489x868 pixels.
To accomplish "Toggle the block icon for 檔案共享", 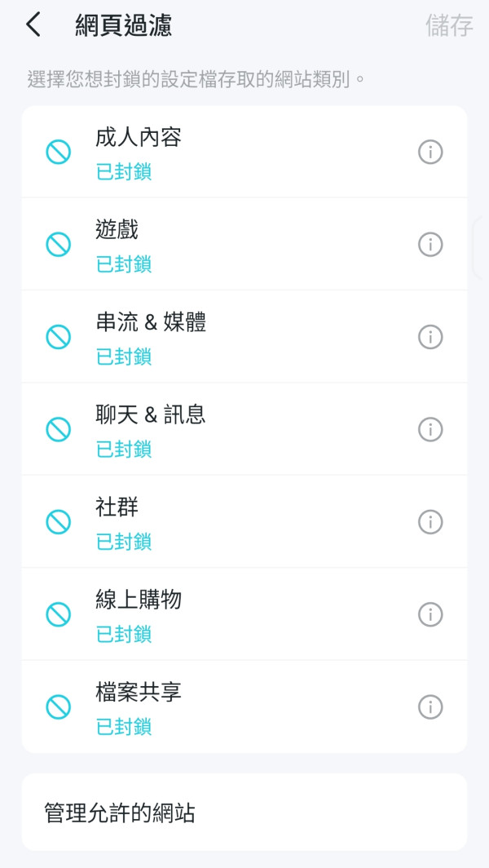I will tap(58, 706).
